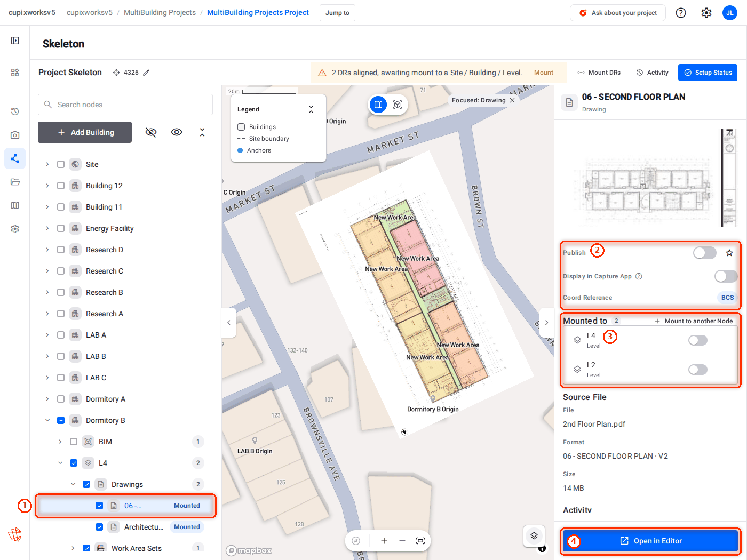Toggle the sidebar panel icon
Viewport: 747px width, 560px height.
coord(15,41)
